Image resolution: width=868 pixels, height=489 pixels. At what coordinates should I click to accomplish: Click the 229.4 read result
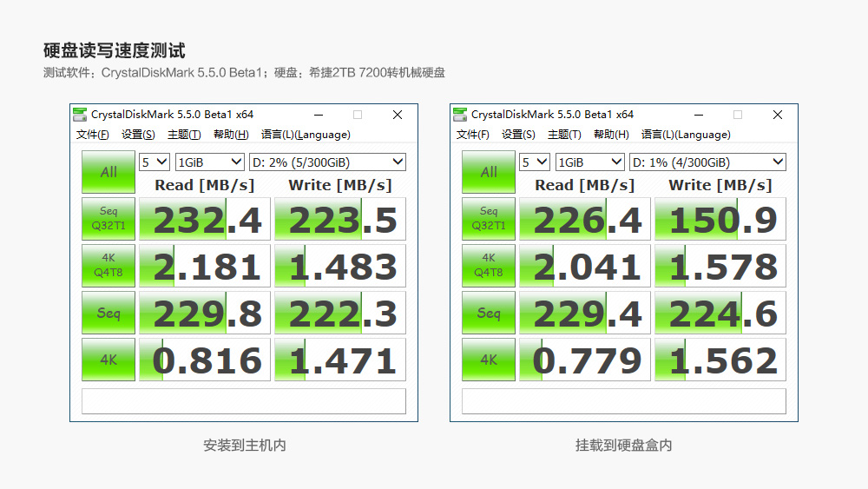[x=585, y=313]
